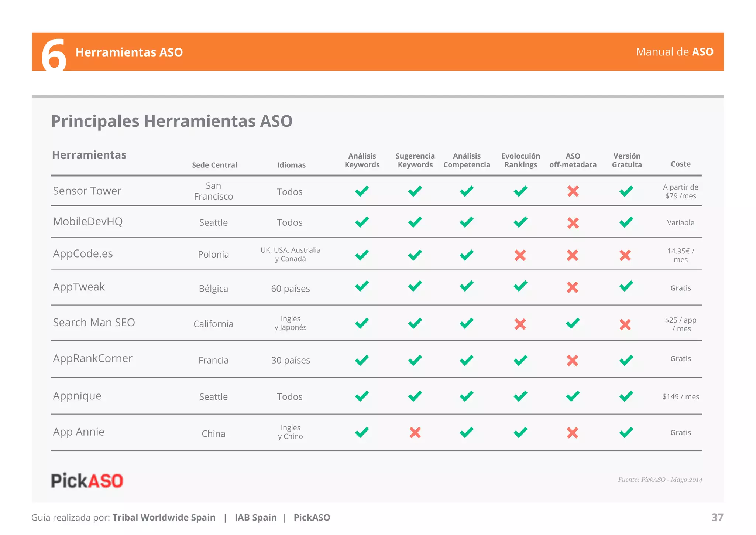Click Sensor Tower's Análisis Competencia green checkmark

(467, 191)
